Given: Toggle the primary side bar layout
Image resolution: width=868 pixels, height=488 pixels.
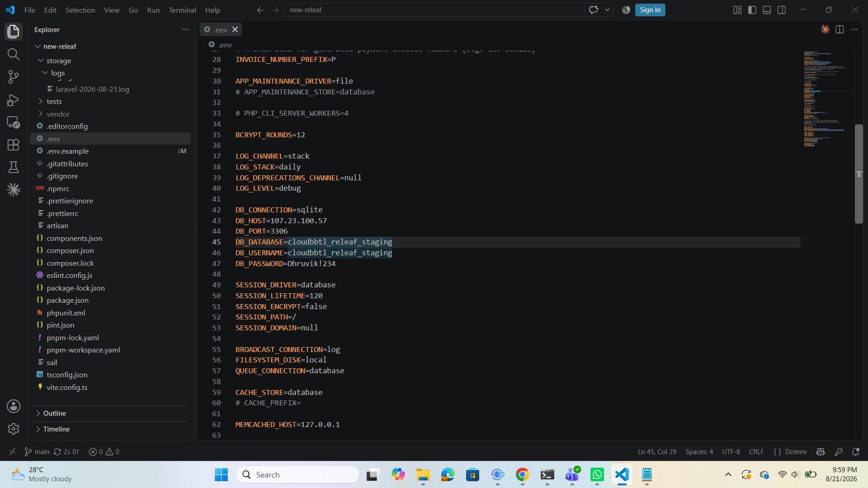Looking at the screenshot, I should [x=752, y=10].
